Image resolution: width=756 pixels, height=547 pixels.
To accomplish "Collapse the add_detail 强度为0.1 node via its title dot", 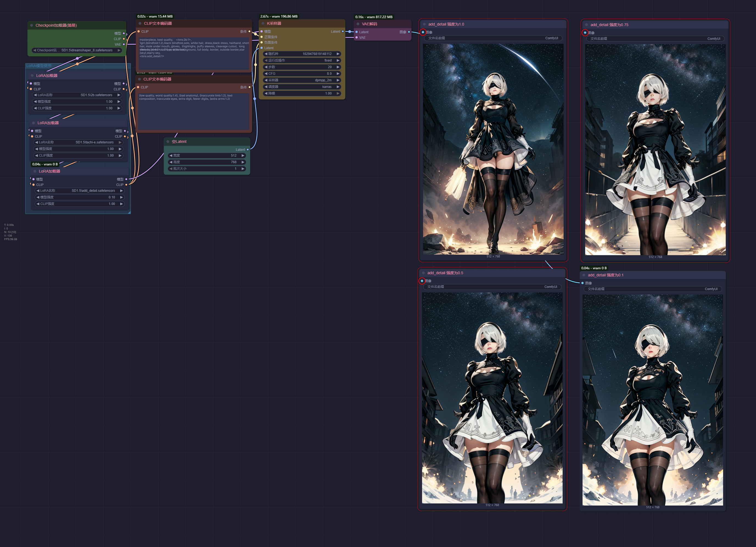I will tap(584, 275).
